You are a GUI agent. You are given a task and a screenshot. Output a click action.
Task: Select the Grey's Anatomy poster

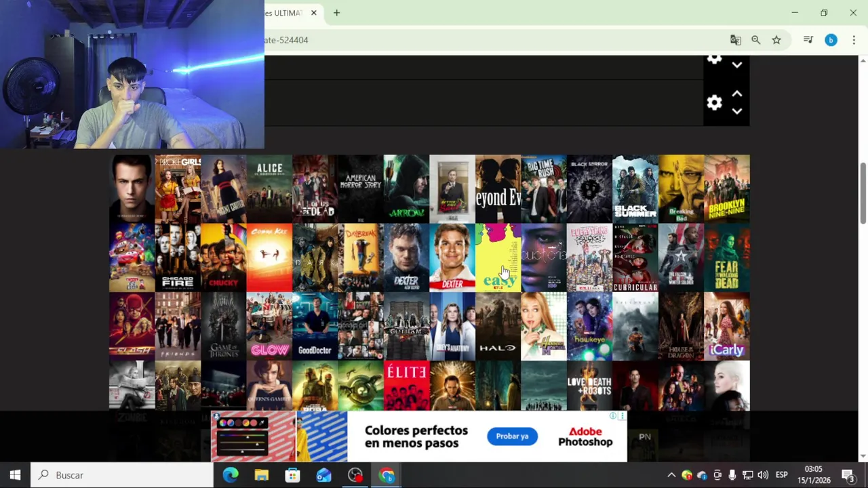452,327
